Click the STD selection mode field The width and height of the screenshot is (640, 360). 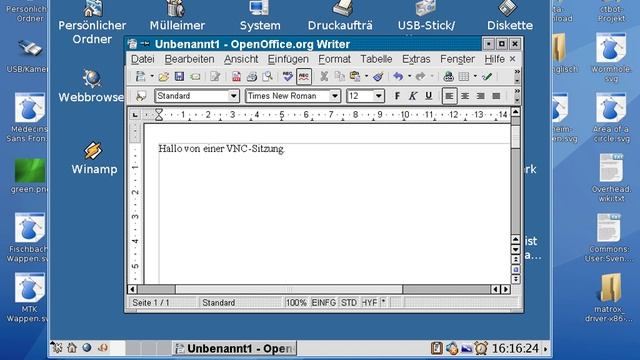[x=349, y=303]
